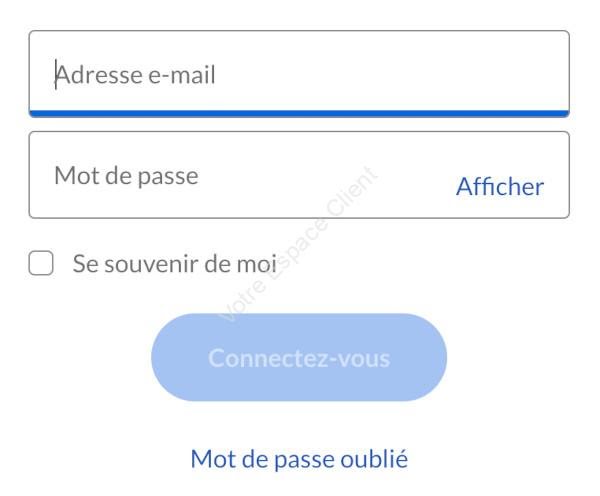Show password with Afficher toggle
600x496 pixels.
tap(499, 186)
